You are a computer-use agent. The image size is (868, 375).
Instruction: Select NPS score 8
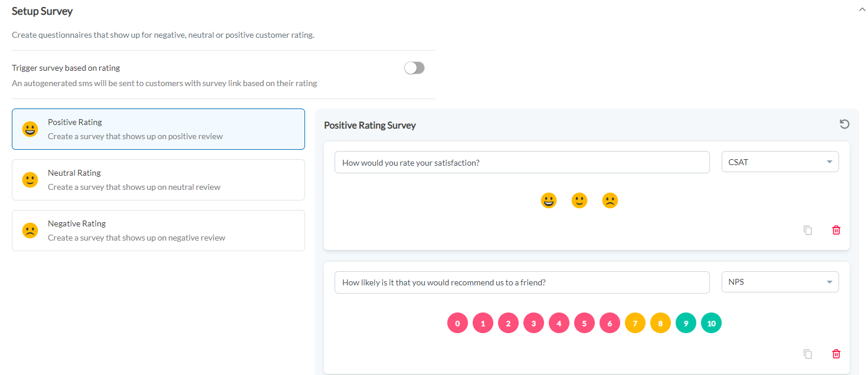(x=660, y=323)
